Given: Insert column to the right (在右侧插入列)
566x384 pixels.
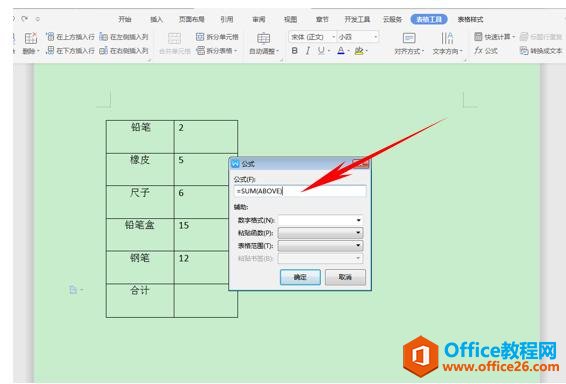Looking at the screenshot, I should coord(124,51).
